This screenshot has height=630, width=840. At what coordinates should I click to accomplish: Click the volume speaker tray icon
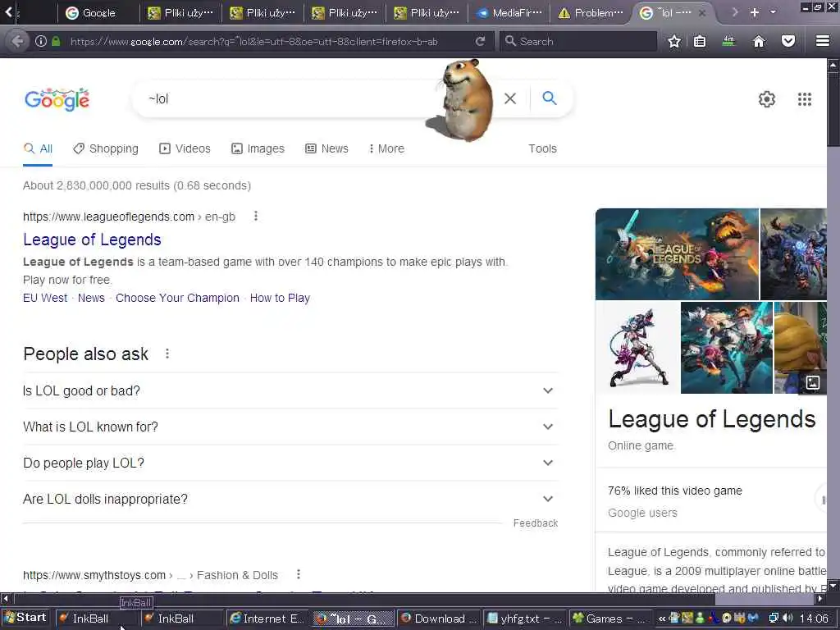pos(787,619)
